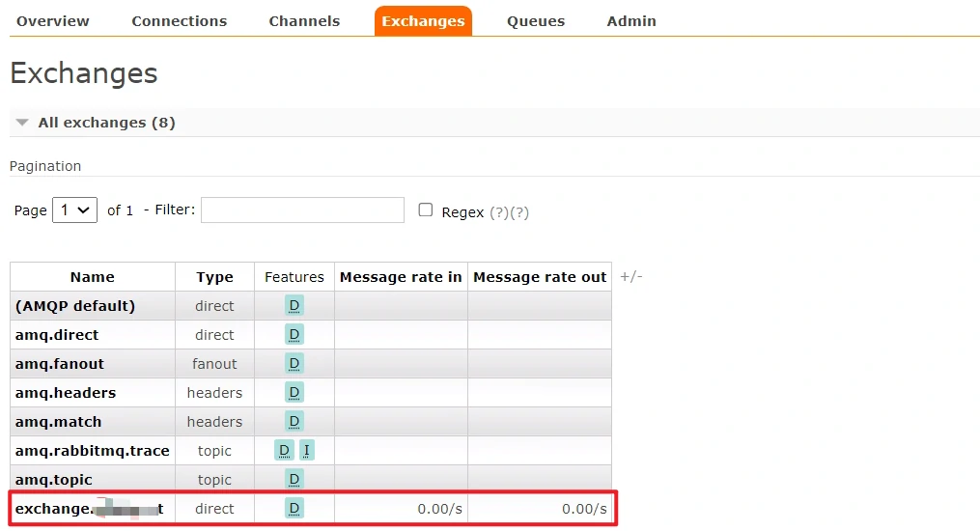Open the amq.rabbitmq.trace exchange

(93, 451)
